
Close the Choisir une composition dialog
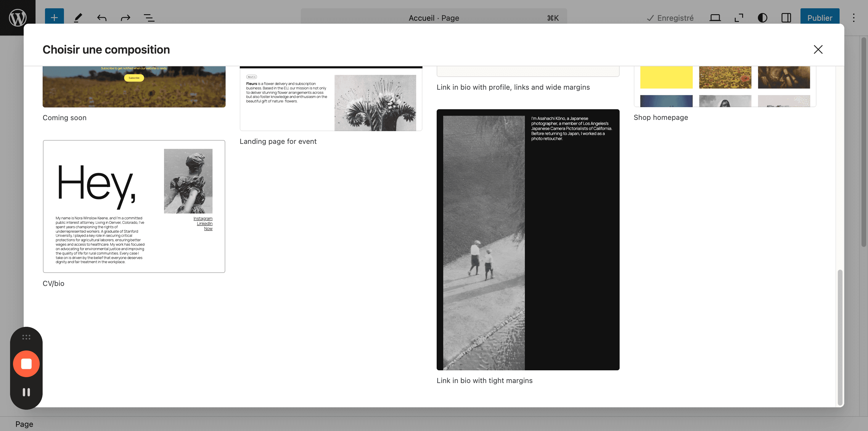point(818,49)
